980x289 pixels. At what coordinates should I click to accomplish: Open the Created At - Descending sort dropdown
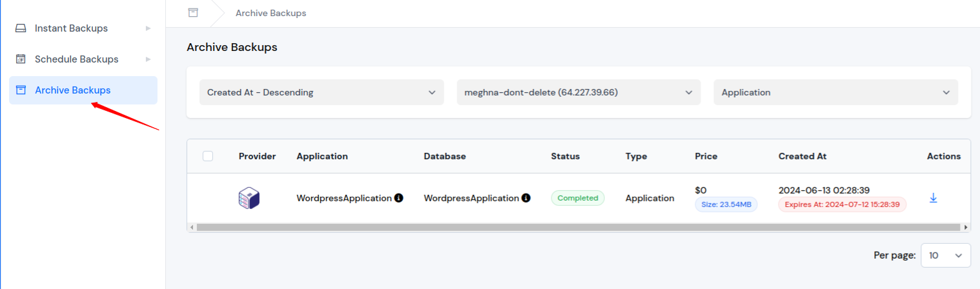point(322,92)
